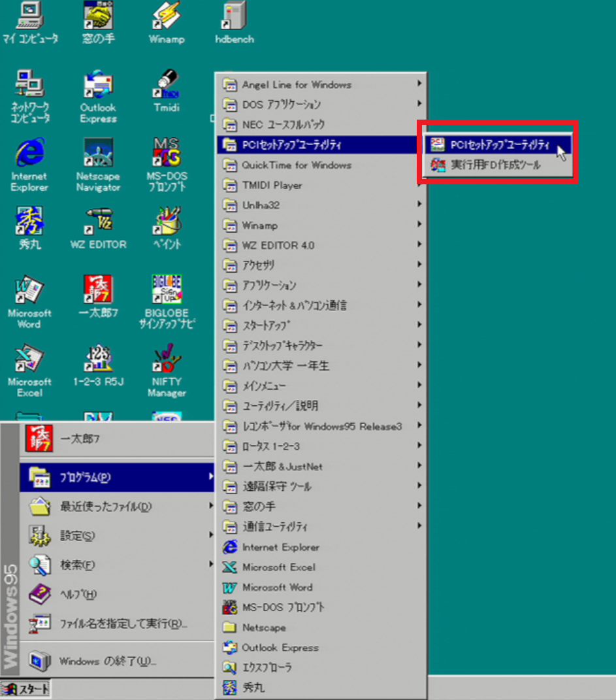Expand the WZ EDITOR 4.0 group
The image size is (616, 700).
pos(321,245)
